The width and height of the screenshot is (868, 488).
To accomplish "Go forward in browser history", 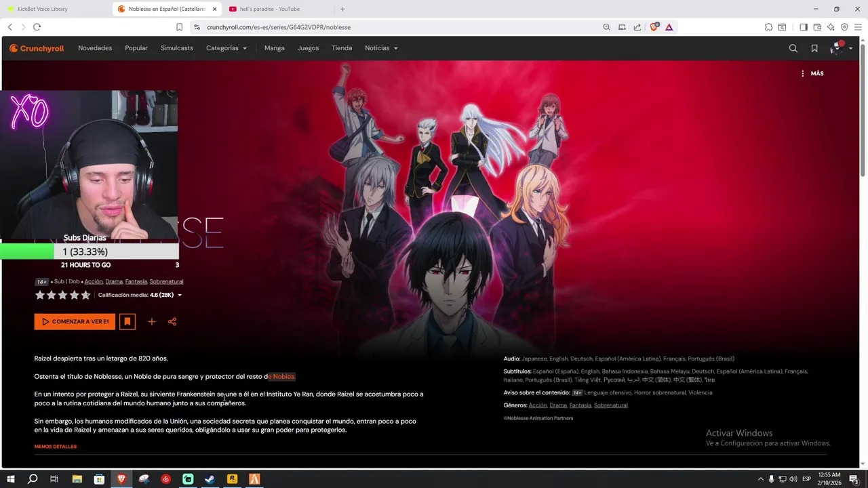I will [x=23, y=27].
